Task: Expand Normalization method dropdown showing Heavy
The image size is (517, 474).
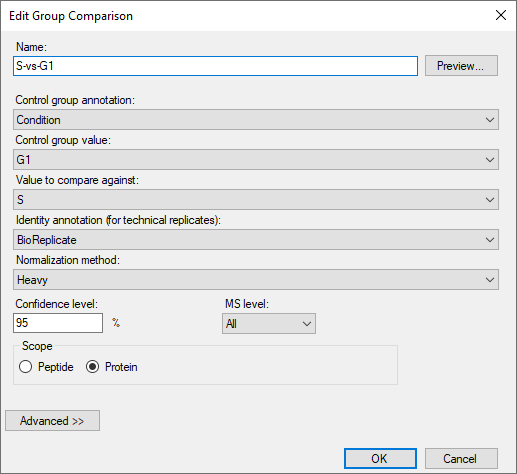Action: (256, 280)
